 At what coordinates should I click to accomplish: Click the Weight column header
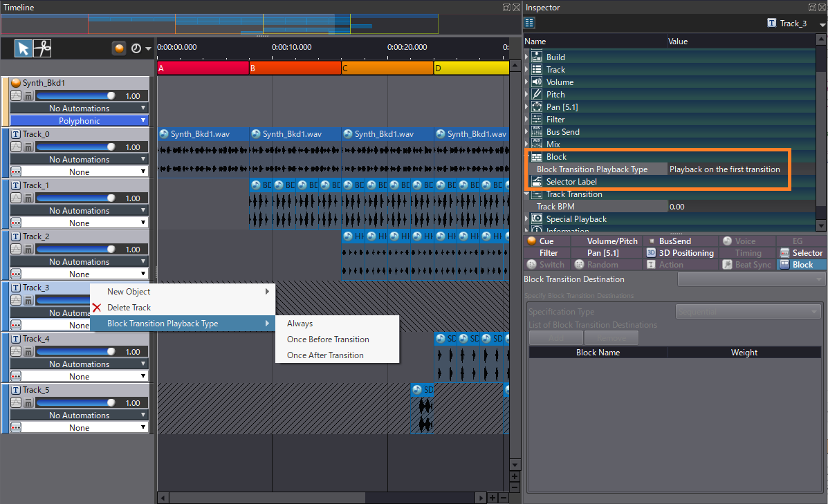[x=744, y=352]
